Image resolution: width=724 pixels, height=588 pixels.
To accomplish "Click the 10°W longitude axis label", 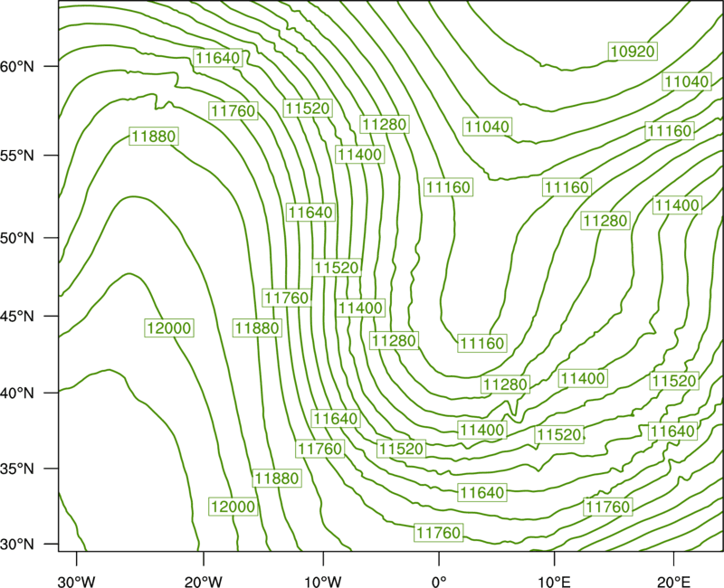I will tap(322, 581).
